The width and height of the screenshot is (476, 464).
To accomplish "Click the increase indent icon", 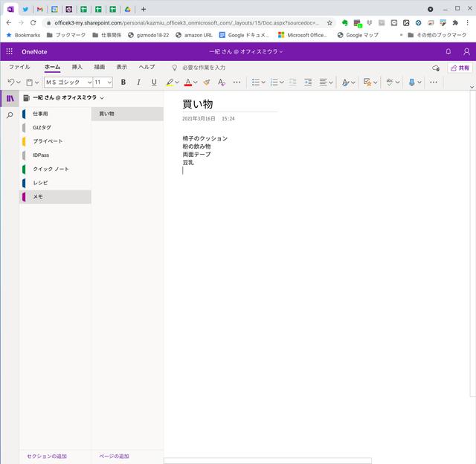I will (308, 83).
